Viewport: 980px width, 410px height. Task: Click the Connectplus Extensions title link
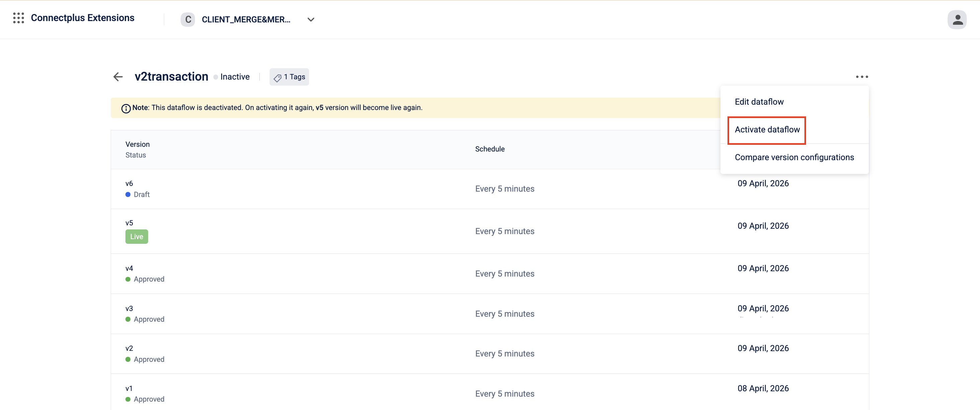pyautogui.click(x=83, y=18)
